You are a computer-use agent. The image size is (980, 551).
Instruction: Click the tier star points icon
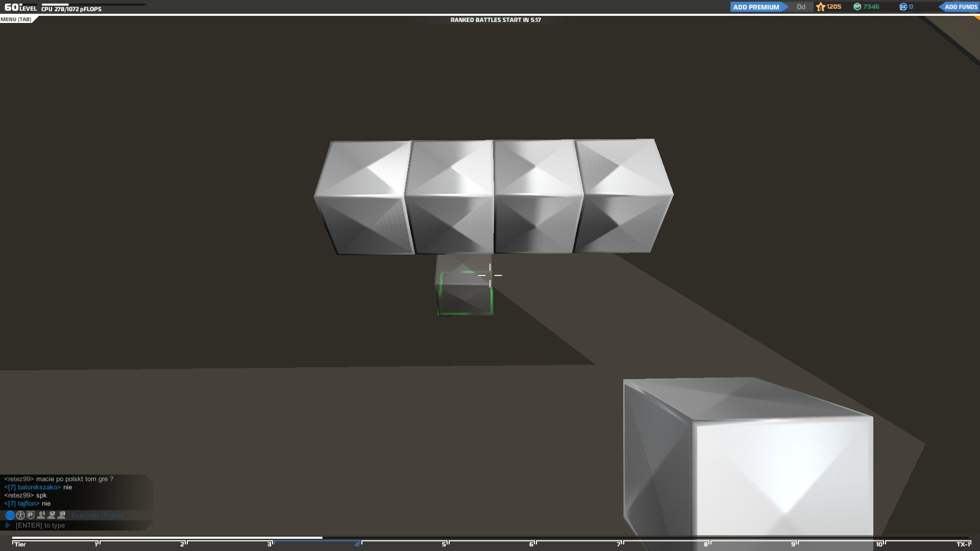point(820,7)
